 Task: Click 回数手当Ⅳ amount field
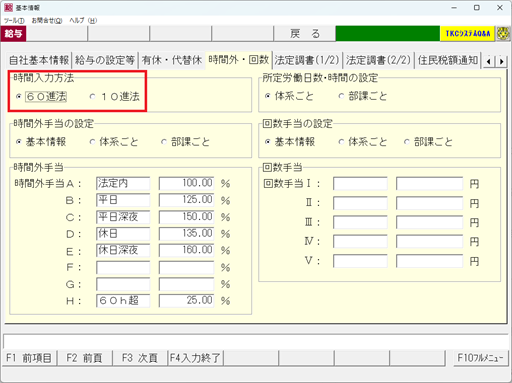click(430, 242)
